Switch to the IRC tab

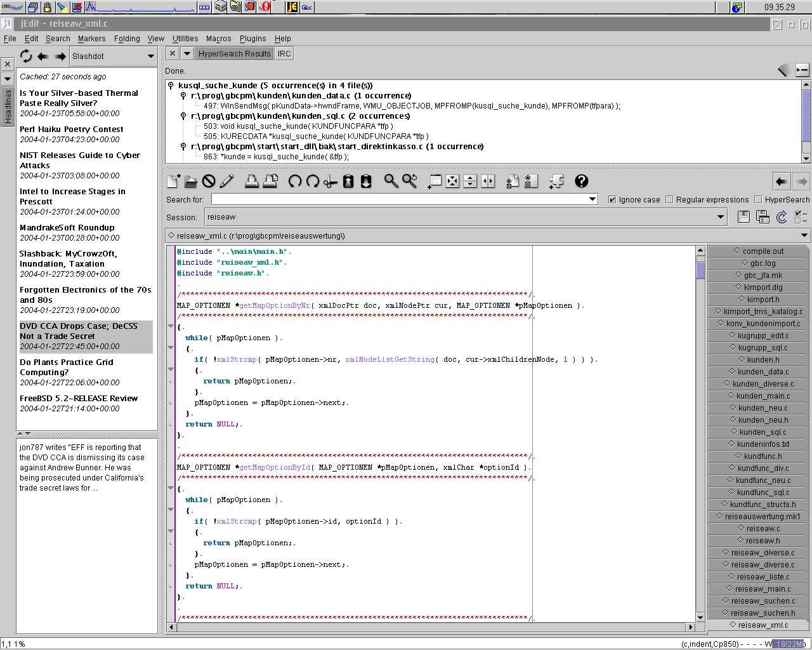tap(284, 54)
